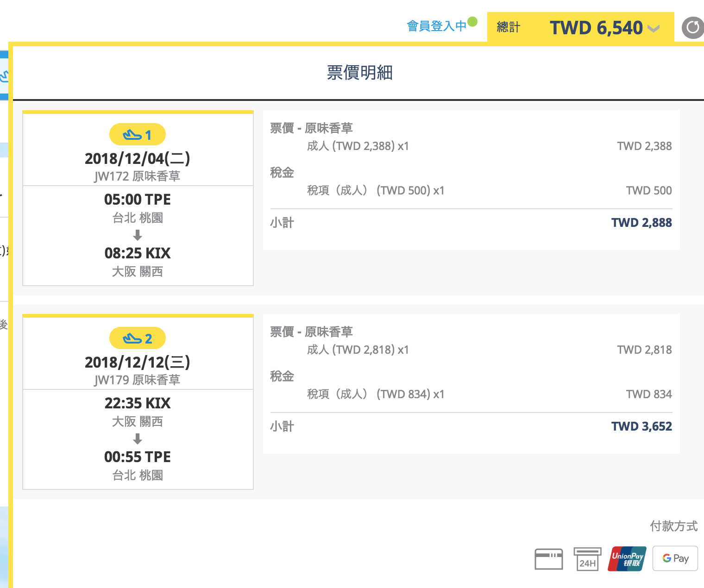Click the 付款方式 payment methods label

(674, 526)
